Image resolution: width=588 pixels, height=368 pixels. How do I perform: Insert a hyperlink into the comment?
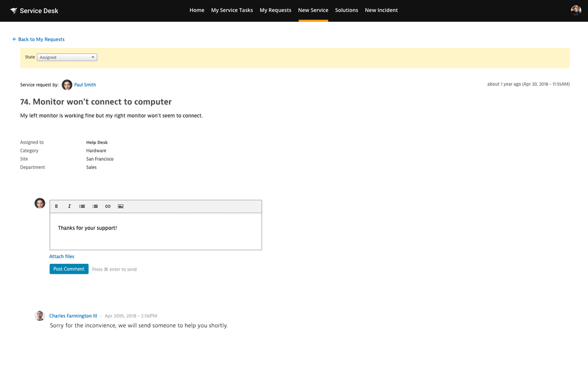pos(107,206)
